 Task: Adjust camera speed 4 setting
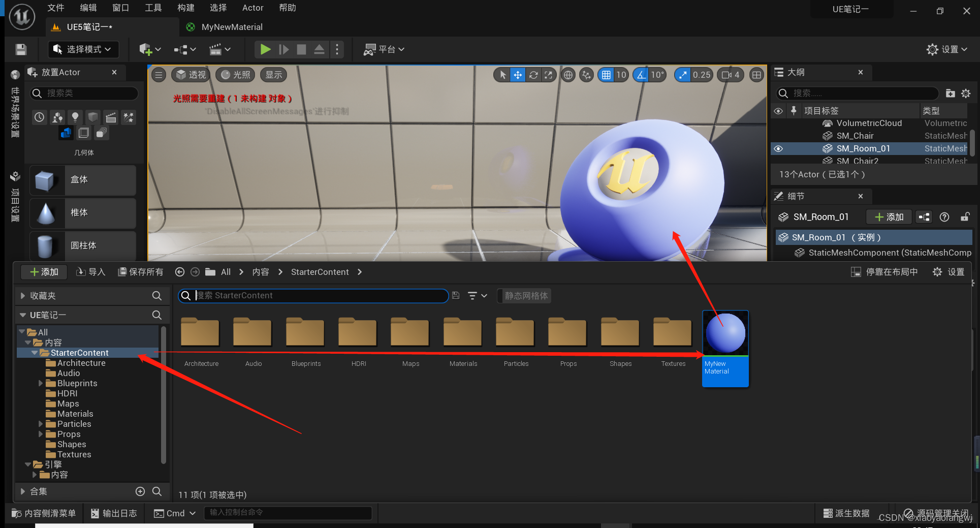pyautogui.click(x=731, y=75)
